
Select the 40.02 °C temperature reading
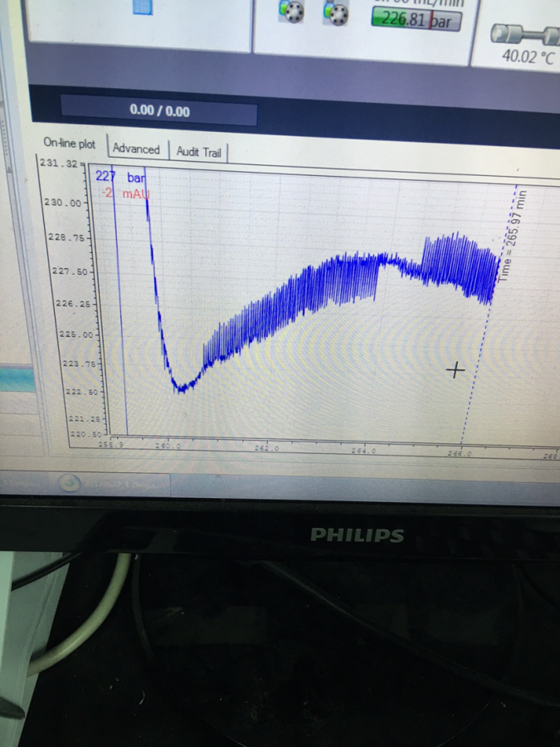tap(528, 57)
